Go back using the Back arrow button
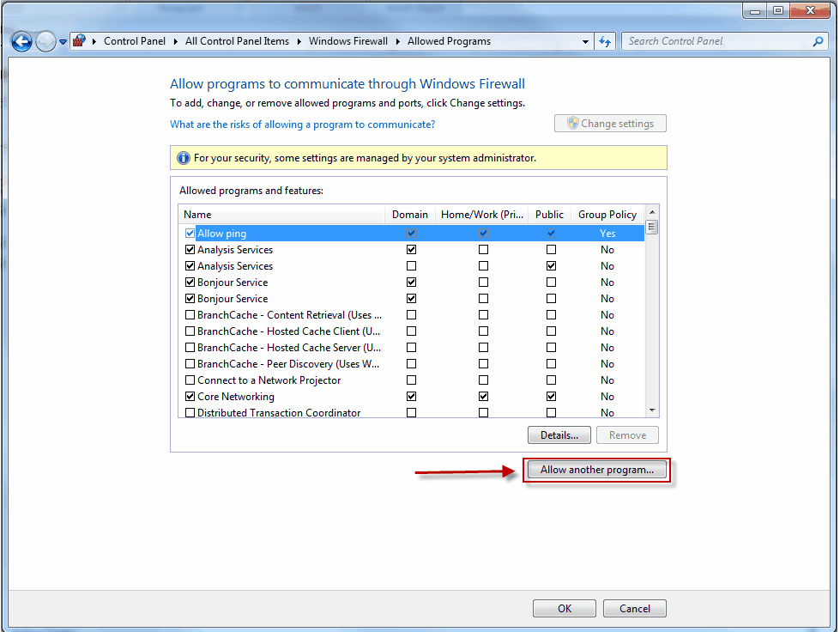Viewport: 840px width, 632px height. tap(21, 41)
